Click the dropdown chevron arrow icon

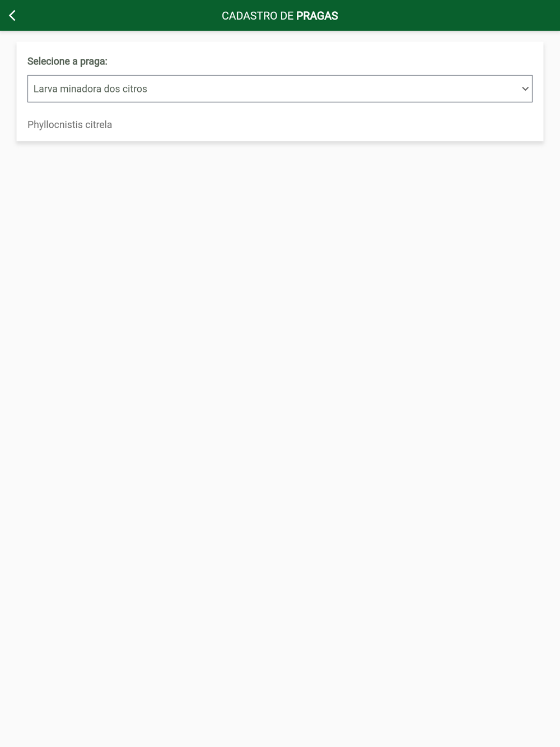pyautogui.click(x=525, y=89)
